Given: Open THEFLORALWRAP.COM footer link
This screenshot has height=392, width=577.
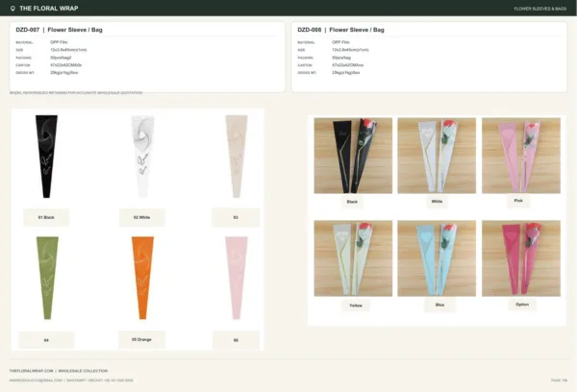Looking at the screenshot, I should [32, 371].
